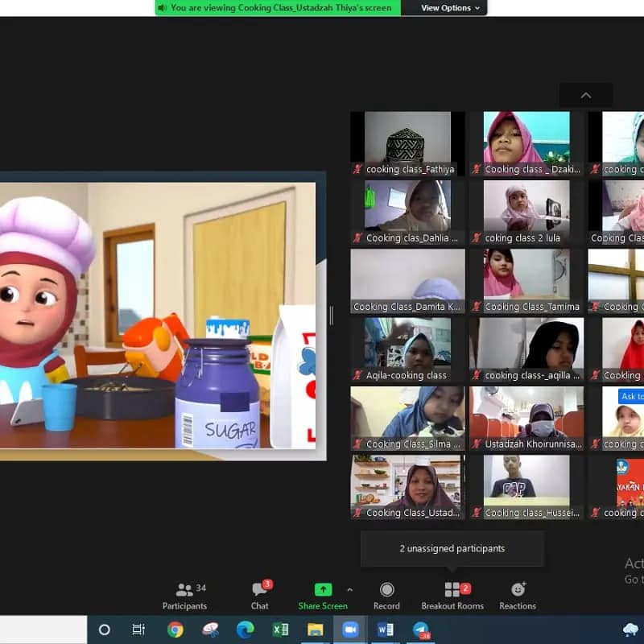
Task: Click muted mic icon on lula's tile
Action: (x=477, y=237)
